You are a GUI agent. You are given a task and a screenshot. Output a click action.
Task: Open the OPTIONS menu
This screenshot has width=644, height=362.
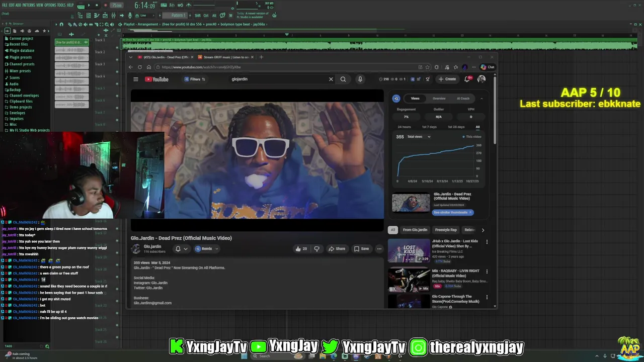(x=50, y=5)
